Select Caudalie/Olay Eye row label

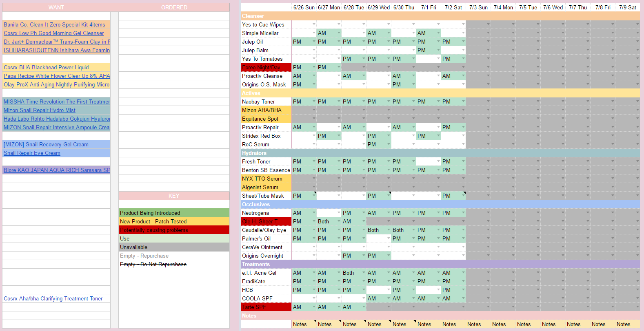266,230
